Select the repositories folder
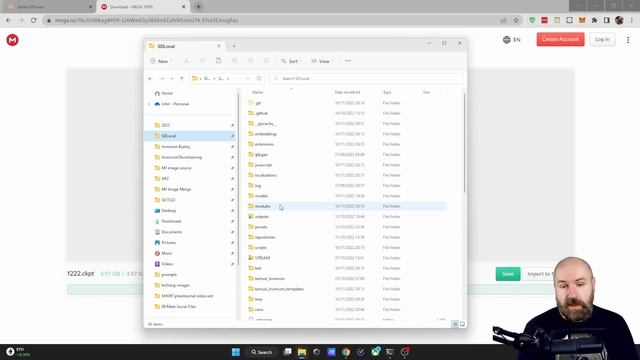The image size is (640, 360). pyautogui.click(x=265, y=237)
